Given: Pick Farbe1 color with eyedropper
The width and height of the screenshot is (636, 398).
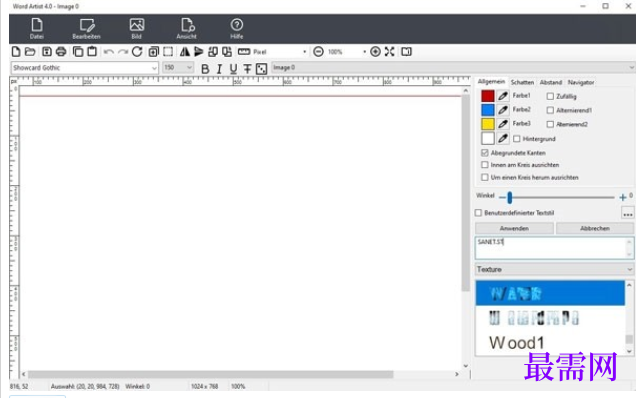Looking at the screenshot, I should click(503, 96).
